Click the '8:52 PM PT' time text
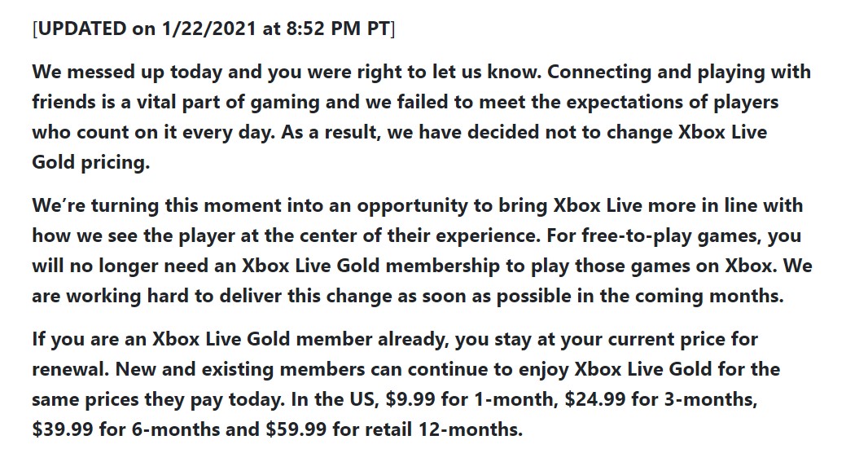 [338, 29]
